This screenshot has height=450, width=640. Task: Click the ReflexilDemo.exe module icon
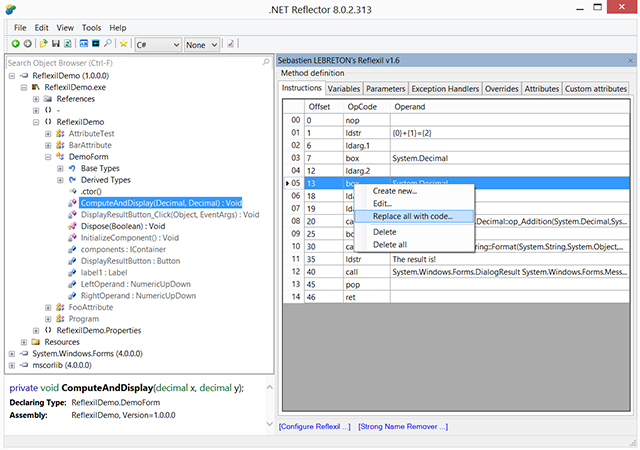36,87
